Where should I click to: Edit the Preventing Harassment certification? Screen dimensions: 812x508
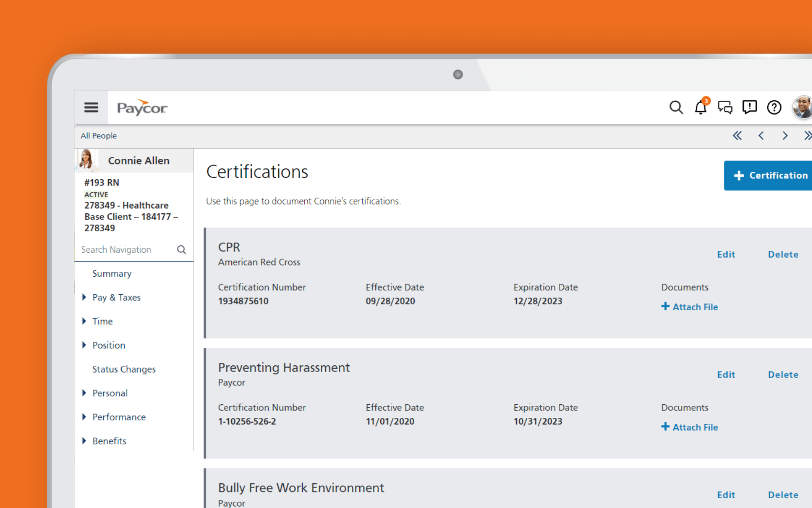coord(726,375)
